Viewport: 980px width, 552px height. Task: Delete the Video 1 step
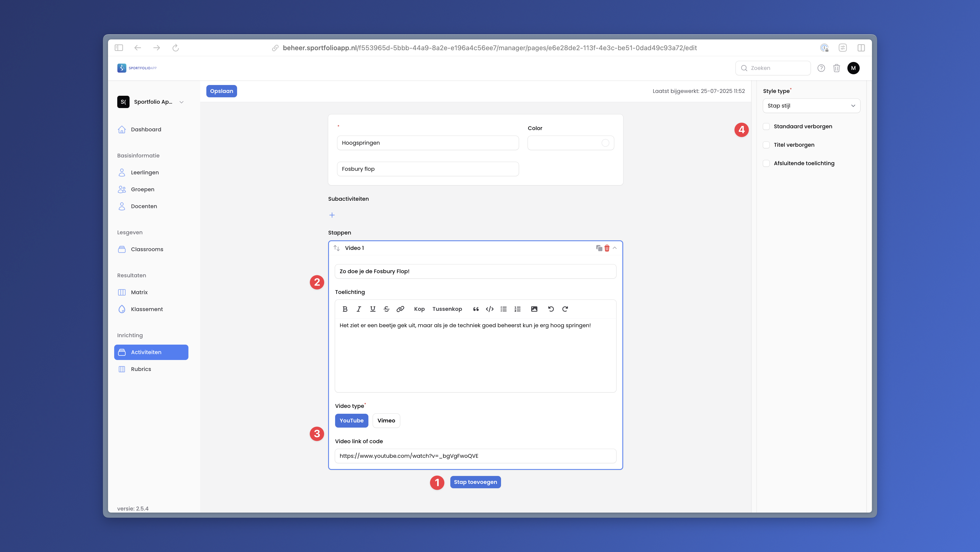(x=607, y=248)
